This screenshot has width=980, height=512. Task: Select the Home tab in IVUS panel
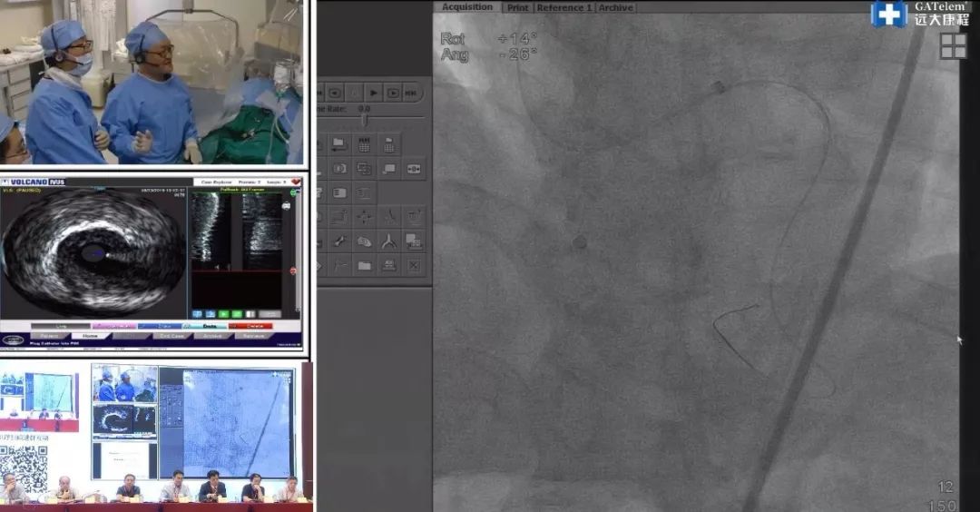(x=92, y=336)
